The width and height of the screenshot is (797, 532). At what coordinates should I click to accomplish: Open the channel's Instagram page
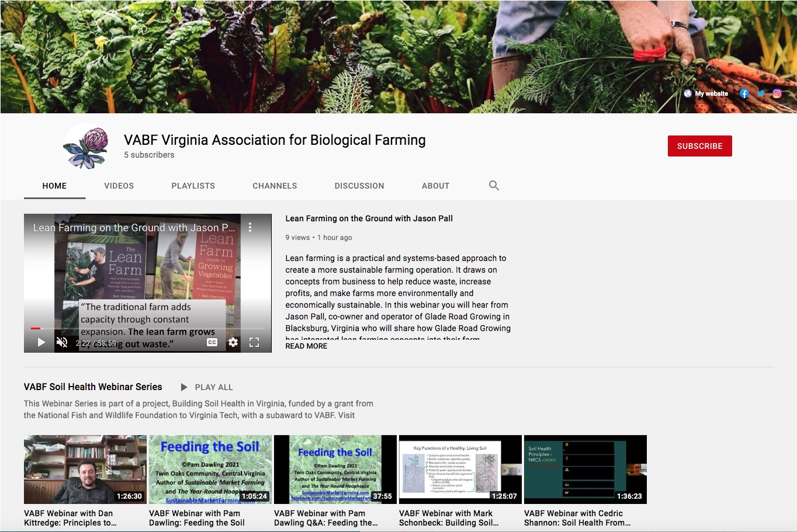777,93
